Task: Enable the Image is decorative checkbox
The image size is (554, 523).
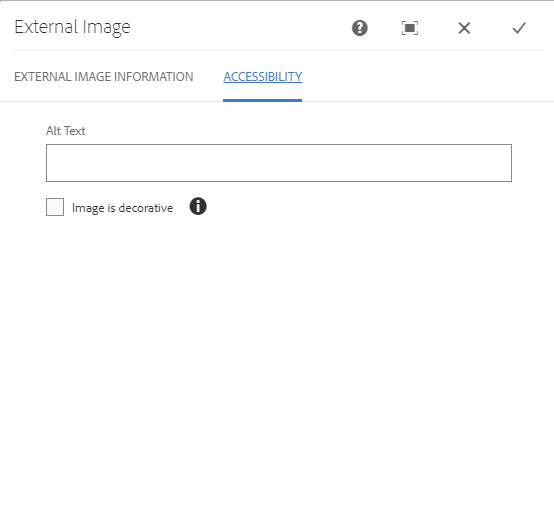Action: click(55, 207)
